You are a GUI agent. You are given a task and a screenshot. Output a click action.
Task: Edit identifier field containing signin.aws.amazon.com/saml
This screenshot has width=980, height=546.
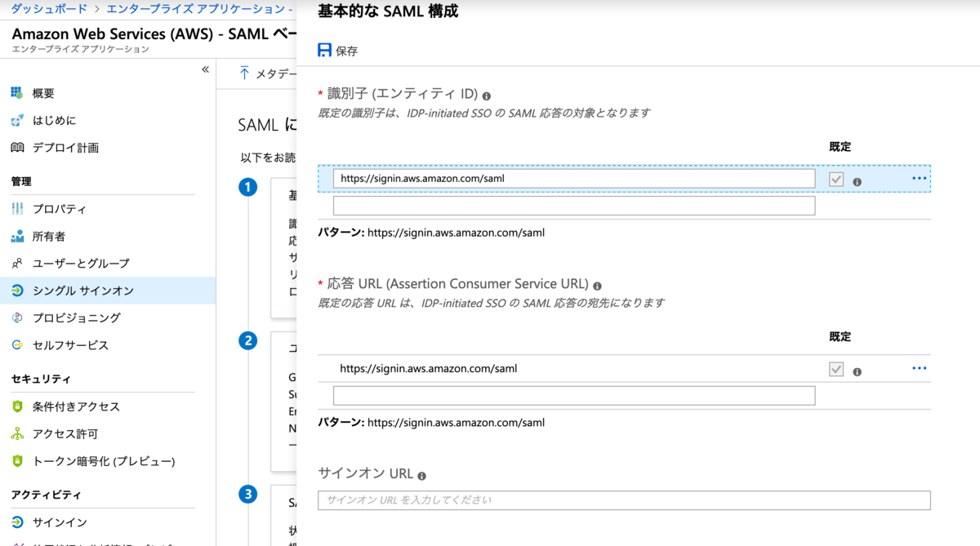(x=574, y=178)
